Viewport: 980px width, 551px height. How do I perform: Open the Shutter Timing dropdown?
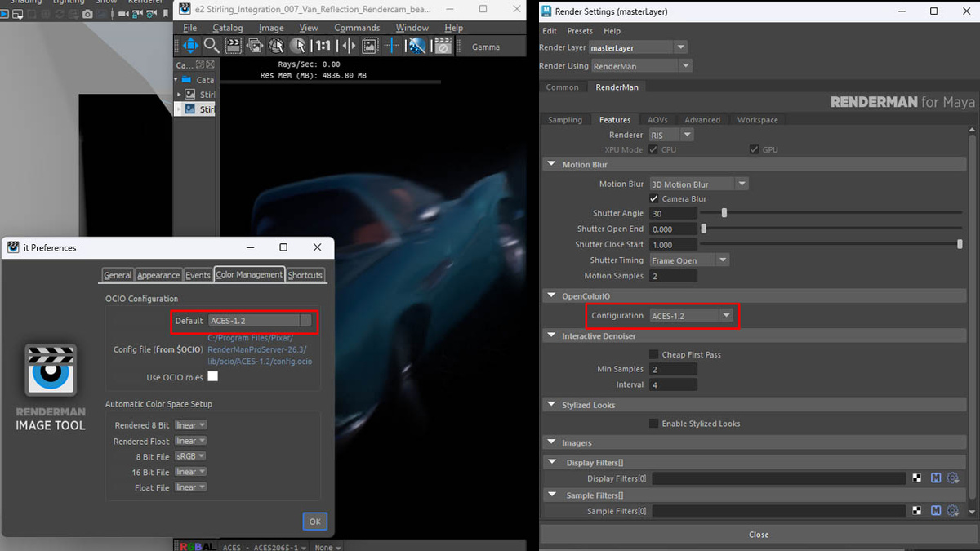click(689, 260)
